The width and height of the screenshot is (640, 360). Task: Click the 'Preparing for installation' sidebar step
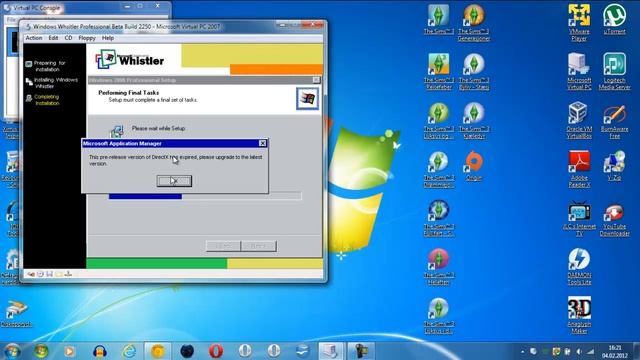point(46,66)
